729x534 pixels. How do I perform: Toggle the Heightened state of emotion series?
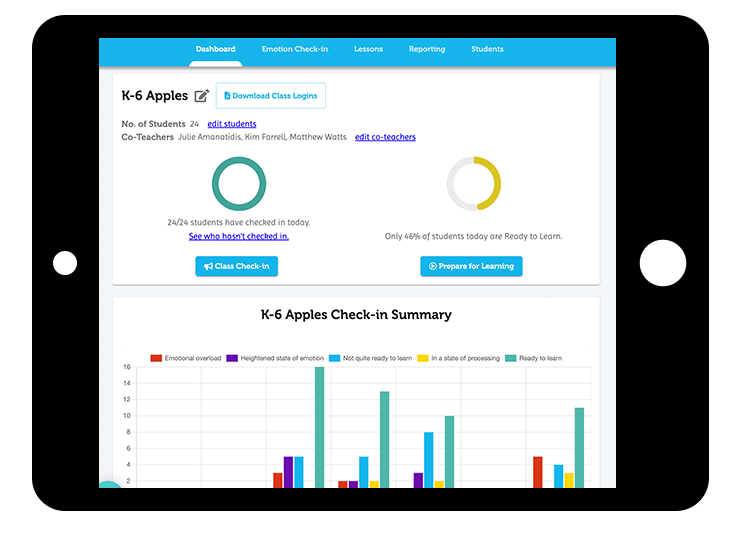coord(275,357)
